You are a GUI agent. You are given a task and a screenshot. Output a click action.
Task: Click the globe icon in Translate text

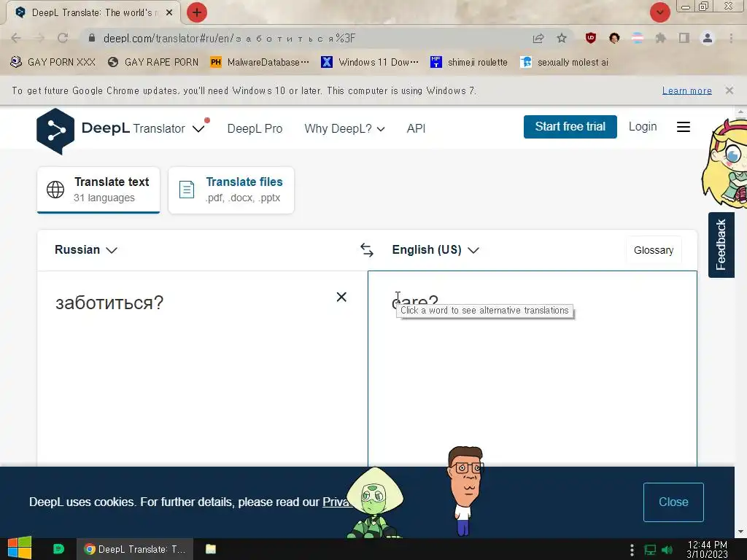point(55,190)
